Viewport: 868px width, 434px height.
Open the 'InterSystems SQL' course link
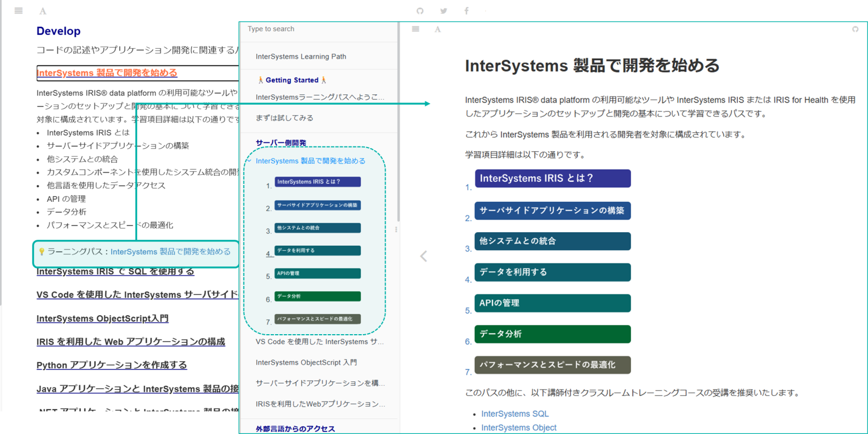pyautogui.click(x=515, y=414)
